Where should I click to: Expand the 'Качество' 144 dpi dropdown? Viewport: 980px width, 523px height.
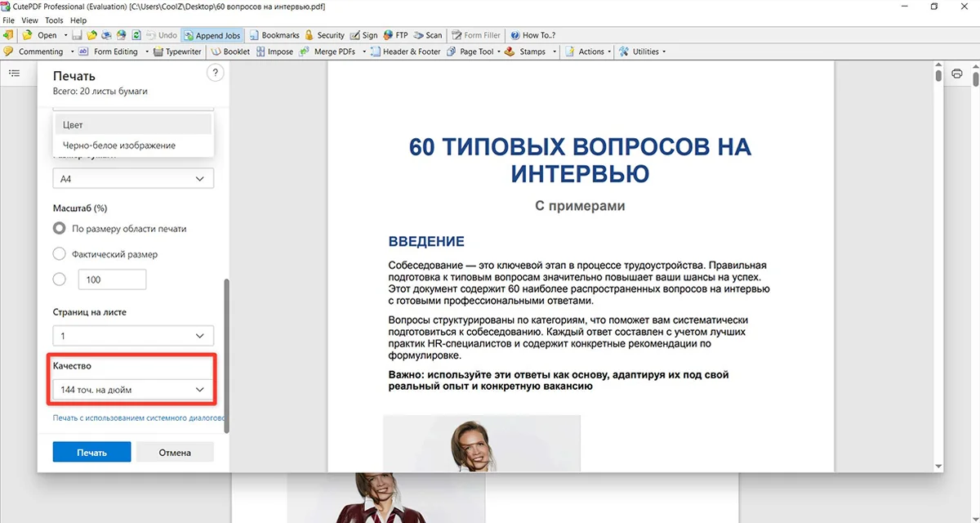[133, 390]
